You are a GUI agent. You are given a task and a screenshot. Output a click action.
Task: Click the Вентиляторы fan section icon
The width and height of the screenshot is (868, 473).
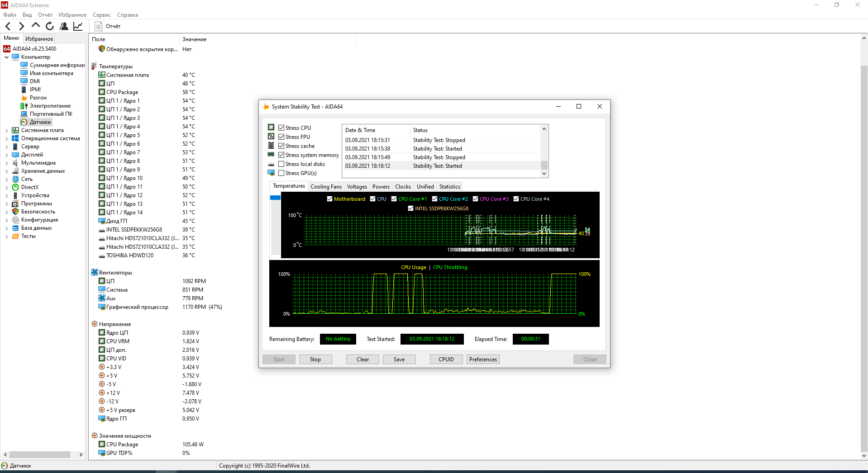pyautogui.click(x=94, y=273)
